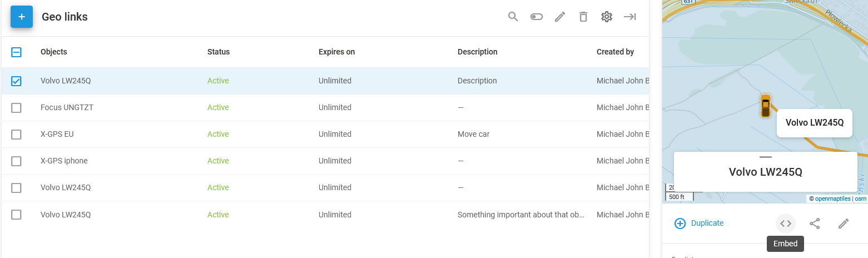Open search in Geo links toolbar

pos(513,17)
